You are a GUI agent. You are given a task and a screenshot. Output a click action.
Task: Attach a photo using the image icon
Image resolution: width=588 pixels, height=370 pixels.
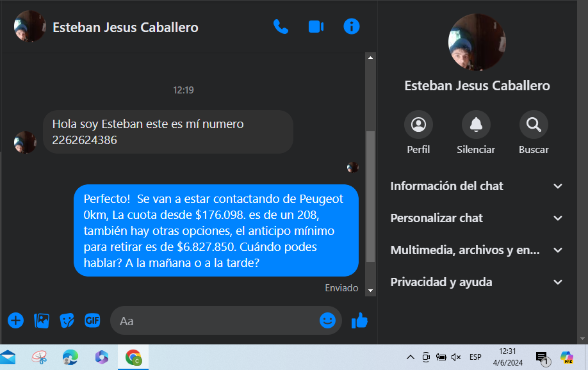(42, 321)
